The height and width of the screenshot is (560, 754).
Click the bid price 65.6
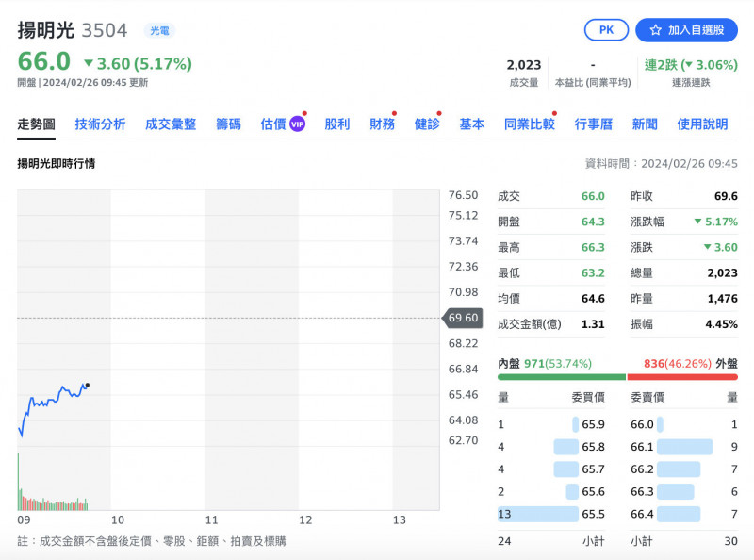[x=594, y=492]
